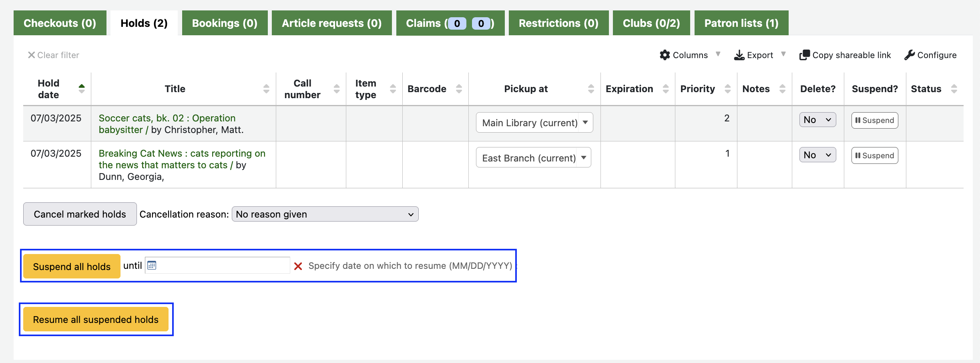
Task: Click the calendar icon in the date field
Action: [152, 265]
